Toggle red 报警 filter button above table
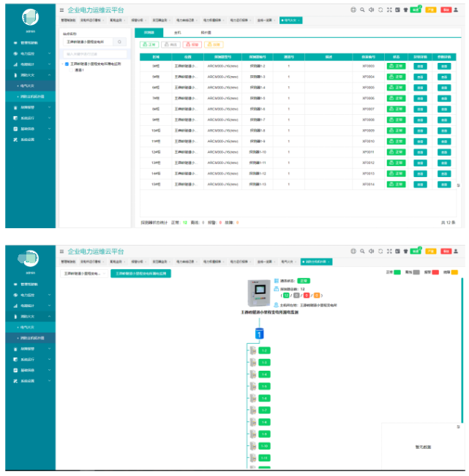 tap(192, 45)
